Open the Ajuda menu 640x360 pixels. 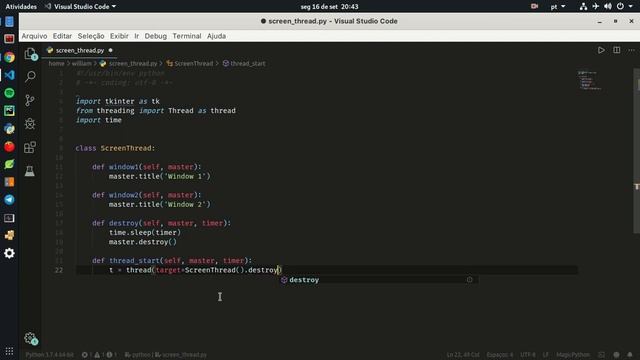216,36
